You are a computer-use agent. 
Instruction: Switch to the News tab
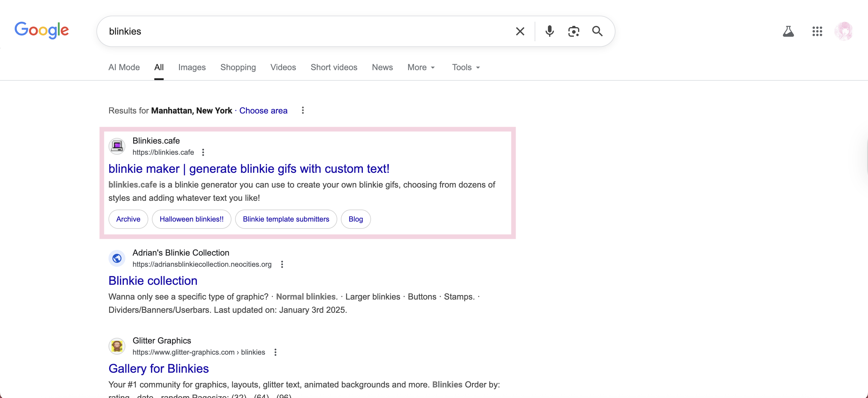pos(382,67)
